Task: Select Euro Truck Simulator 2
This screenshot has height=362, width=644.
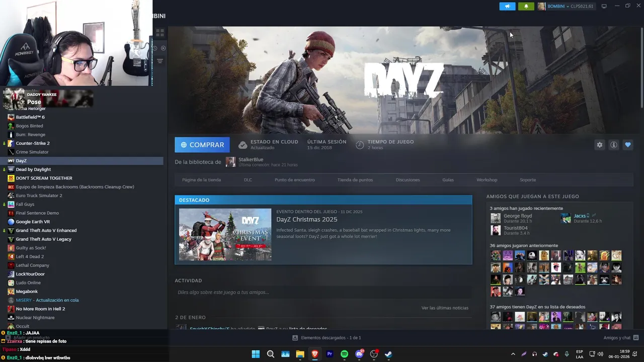Action: tap(39, 196)
